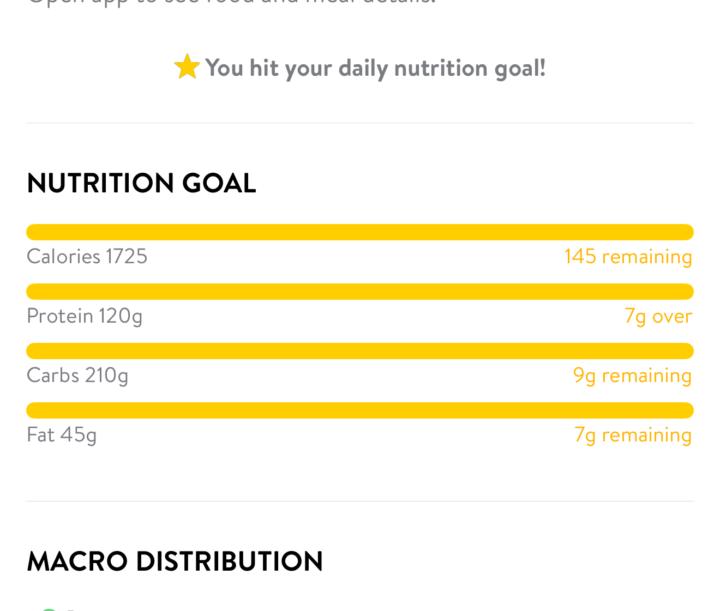Click the partially visible 'Open app' text

(x=230, y=3)
